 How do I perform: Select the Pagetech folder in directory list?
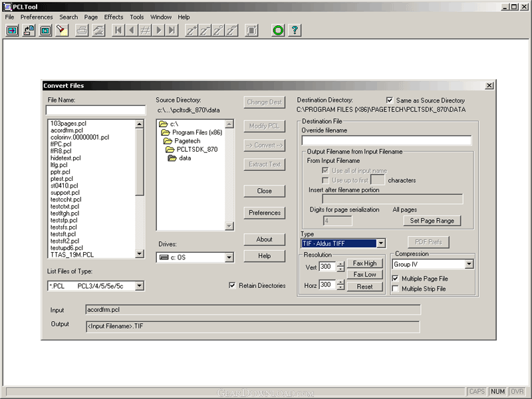click(182, 141)
